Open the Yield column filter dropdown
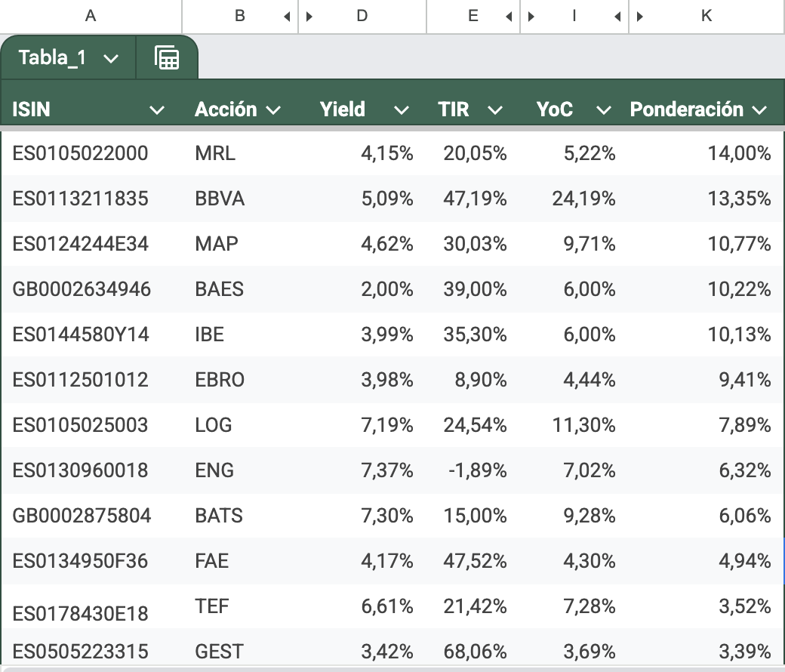Viewport: 785px width, 672px height. click(x=402, y=110)
